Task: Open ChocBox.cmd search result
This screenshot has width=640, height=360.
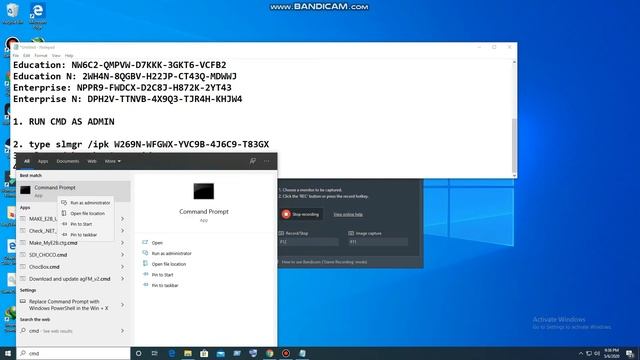Action: (x=67, y=267)
